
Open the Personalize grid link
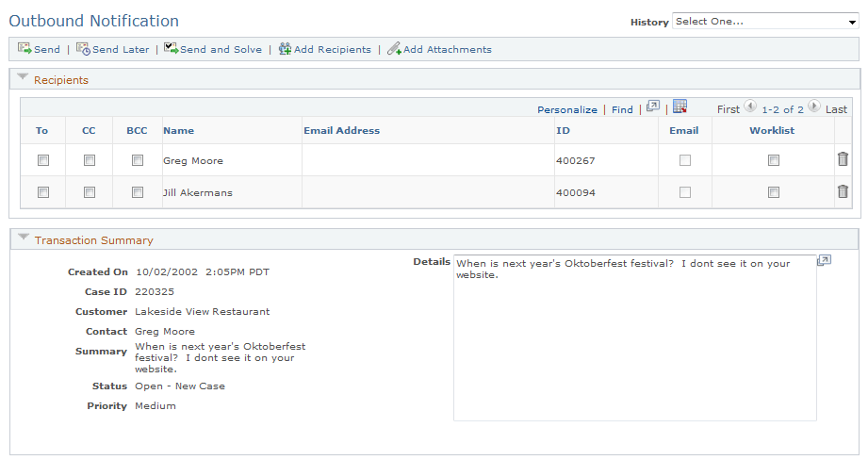(x=567, y=109)
